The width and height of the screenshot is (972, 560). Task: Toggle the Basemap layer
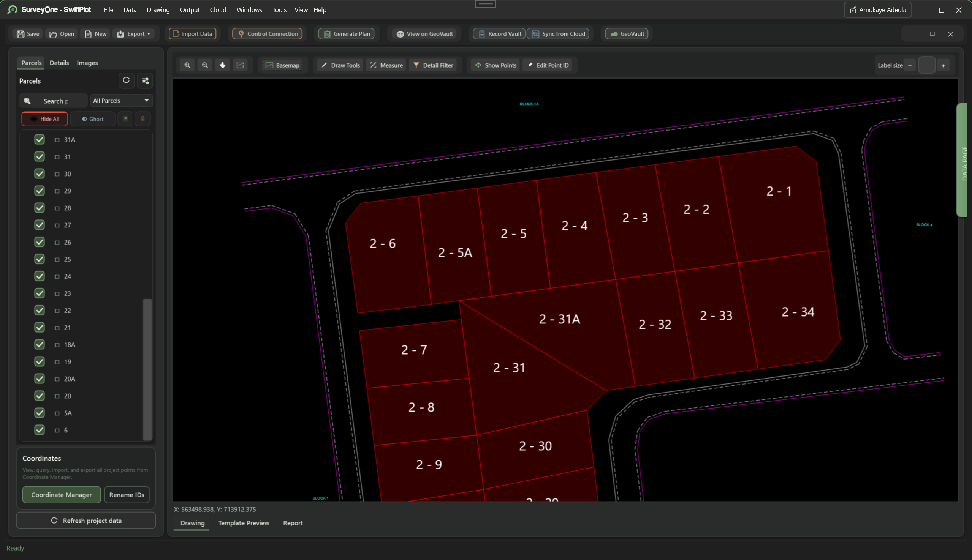283,65
